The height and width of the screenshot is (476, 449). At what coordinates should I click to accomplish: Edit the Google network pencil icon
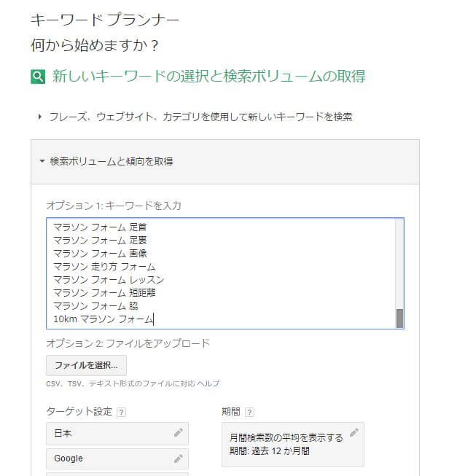coord(178,459)
